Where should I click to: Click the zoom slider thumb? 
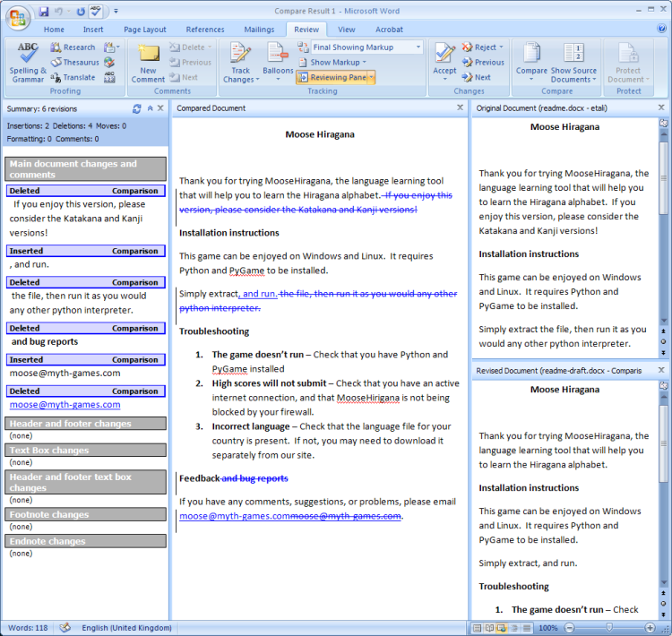(x=609, y=628)
